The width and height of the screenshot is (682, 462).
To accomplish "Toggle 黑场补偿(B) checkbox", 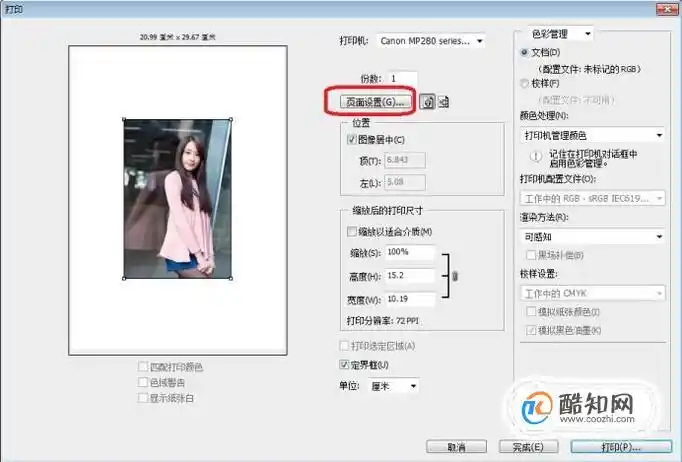I will coord(531,255).
